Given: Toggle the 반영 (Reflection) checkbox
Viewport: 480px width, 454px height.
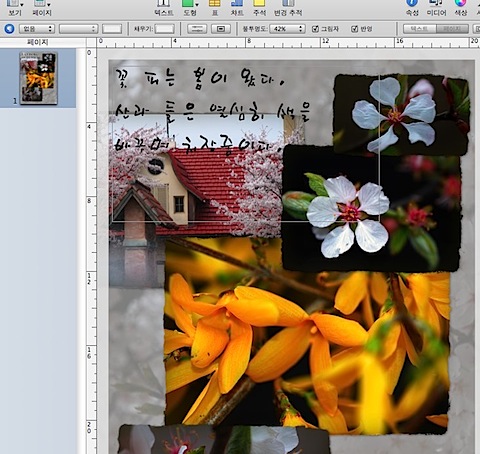Looking at the screenshot, I should click(x=354, y=29).
